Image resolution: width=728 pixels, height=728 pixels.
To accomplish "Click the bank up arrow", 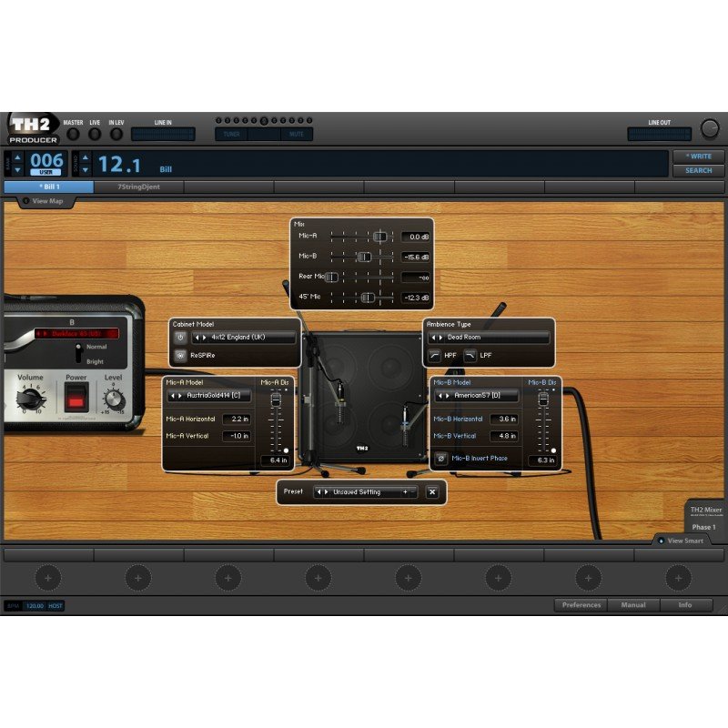I will (x=17, y=157).
